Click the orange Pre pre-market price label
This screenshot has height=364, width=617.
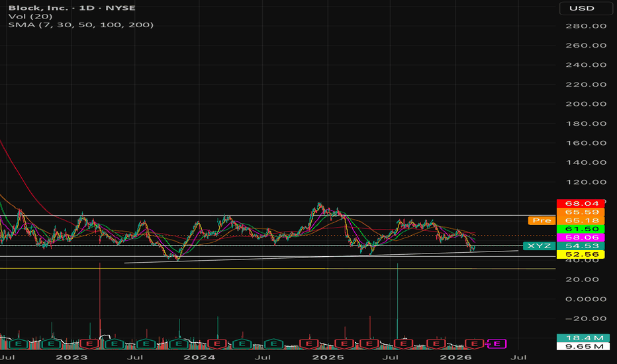(x=542, y=220)
